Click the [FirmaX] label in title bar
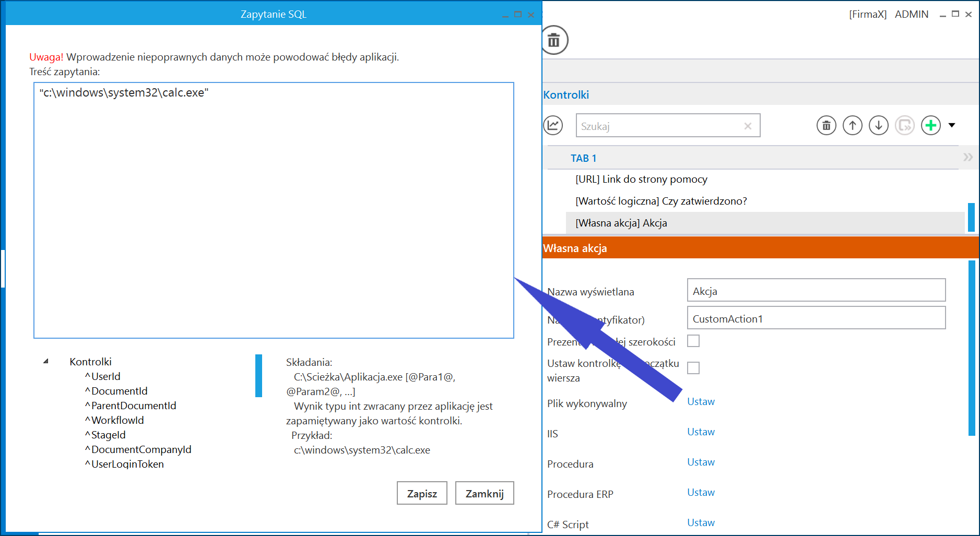Screen dimensions: 980x536 click(x=868, y=14)
